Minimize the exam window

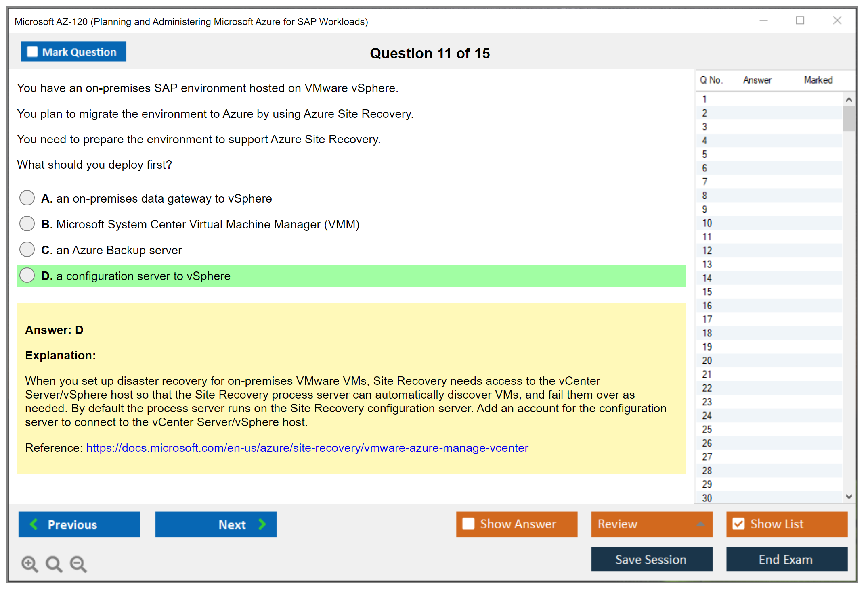(x=763, y=21)
